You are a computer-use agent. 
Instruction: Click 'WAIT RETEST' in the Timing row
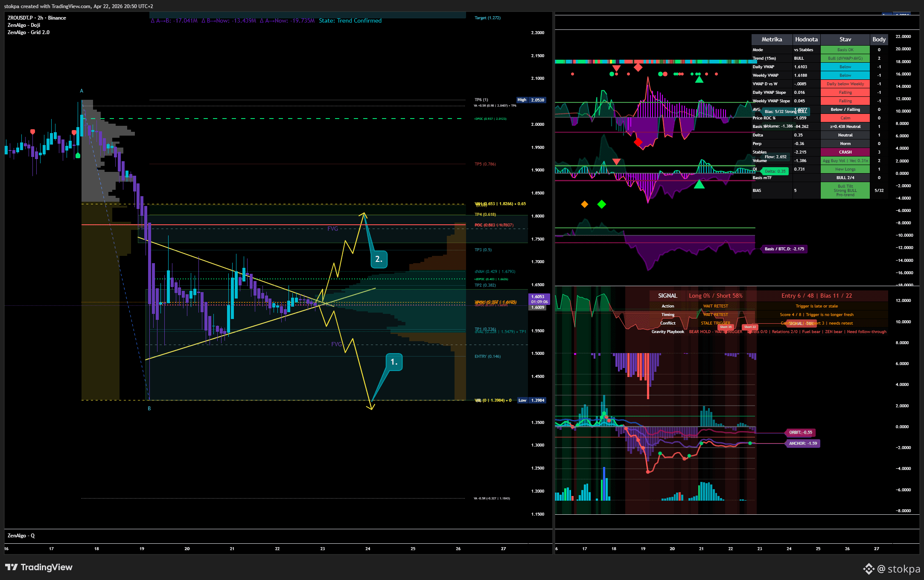tap(716, 315)
